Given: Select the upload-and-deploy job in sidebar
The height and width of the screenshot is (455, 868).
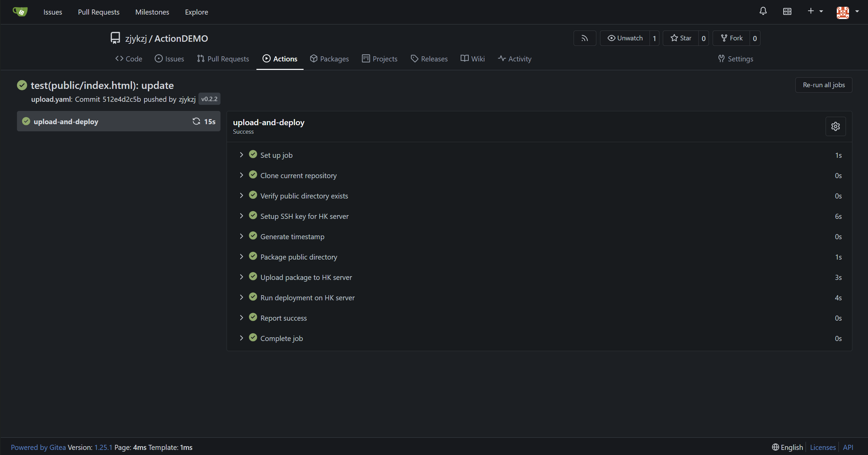Looking at the screenshot, I should [66, 121].
